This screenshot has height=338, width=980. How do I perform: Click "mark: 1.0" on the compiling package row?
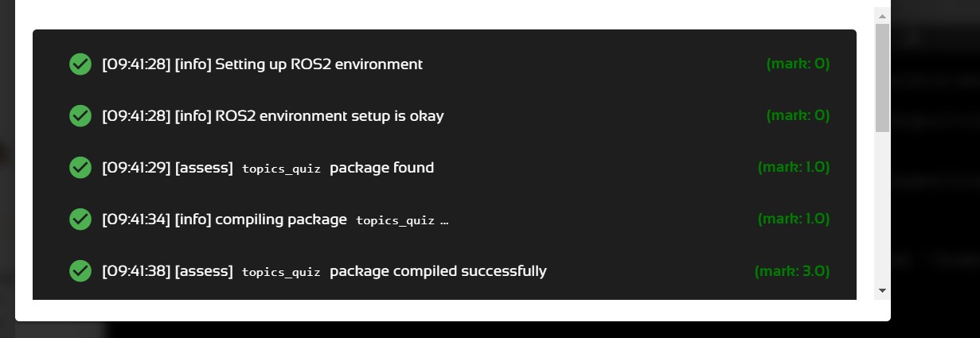(794, 220)
